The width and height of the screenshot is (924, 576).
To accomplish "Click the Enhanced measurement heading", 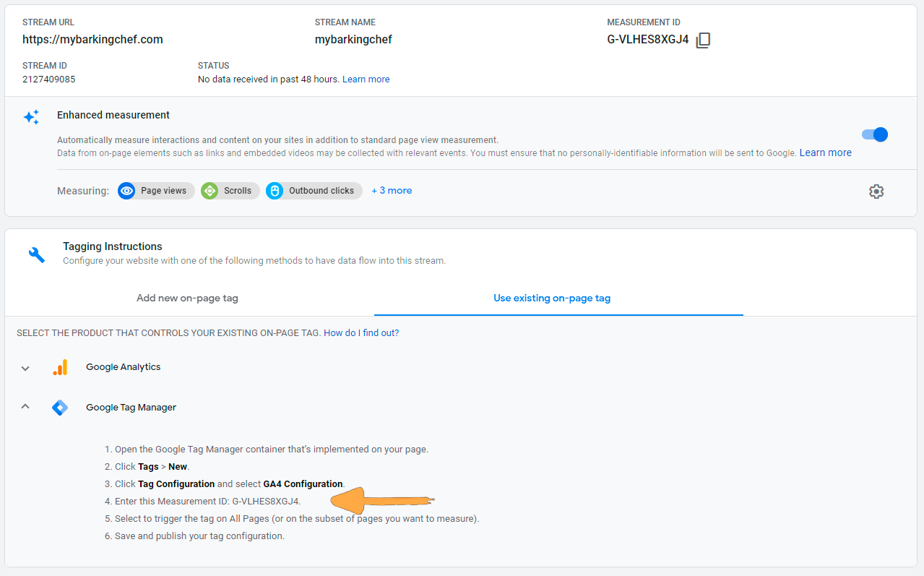I will click(113, 115).
